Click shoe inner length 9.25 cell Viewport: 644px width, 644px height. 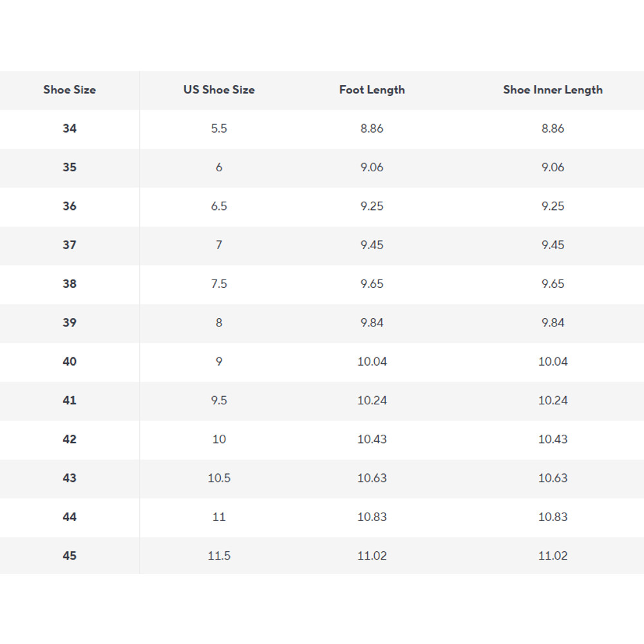(553, 206)
